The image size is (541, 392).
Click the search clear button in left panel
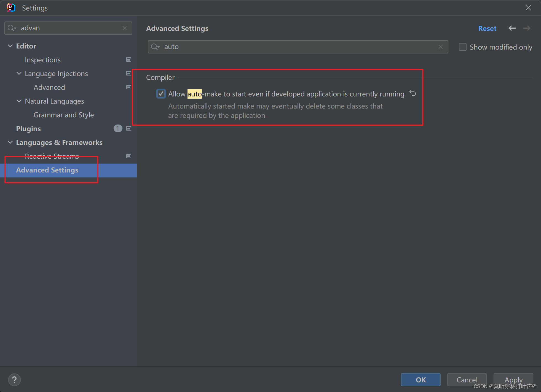[x=125, y=28]
